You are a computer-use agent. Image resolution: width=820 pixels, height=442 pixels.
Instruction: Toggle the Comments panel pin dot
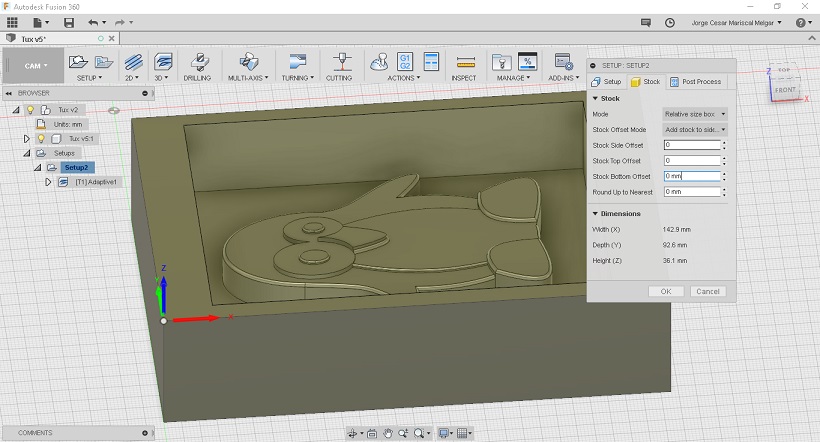point(145,433)
